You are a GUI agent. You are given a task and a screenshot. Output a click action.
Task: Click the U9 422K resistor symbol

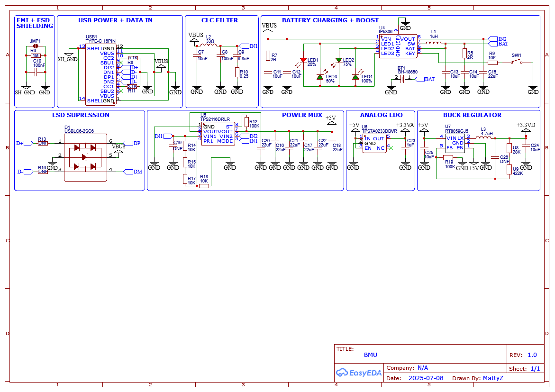(509, 169)
